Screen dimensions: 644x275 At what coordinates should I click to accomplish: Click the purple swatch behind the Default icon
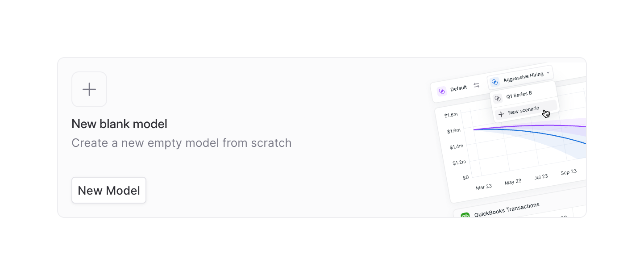(442, 91)
